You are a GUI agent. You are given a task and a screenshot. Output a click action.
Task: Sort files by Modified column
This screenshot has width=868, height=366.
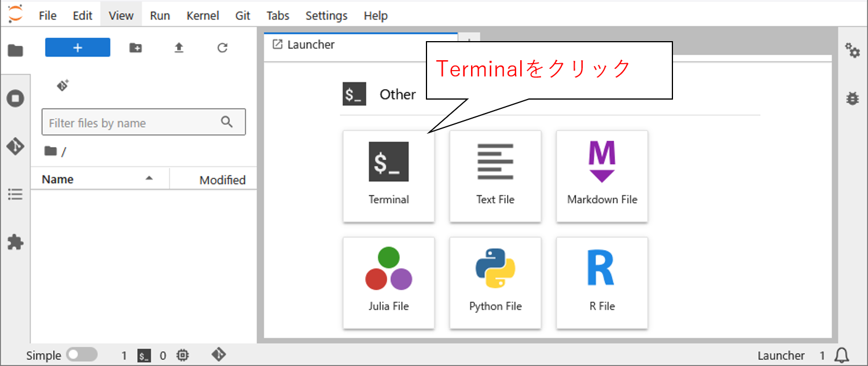(214, 180)
